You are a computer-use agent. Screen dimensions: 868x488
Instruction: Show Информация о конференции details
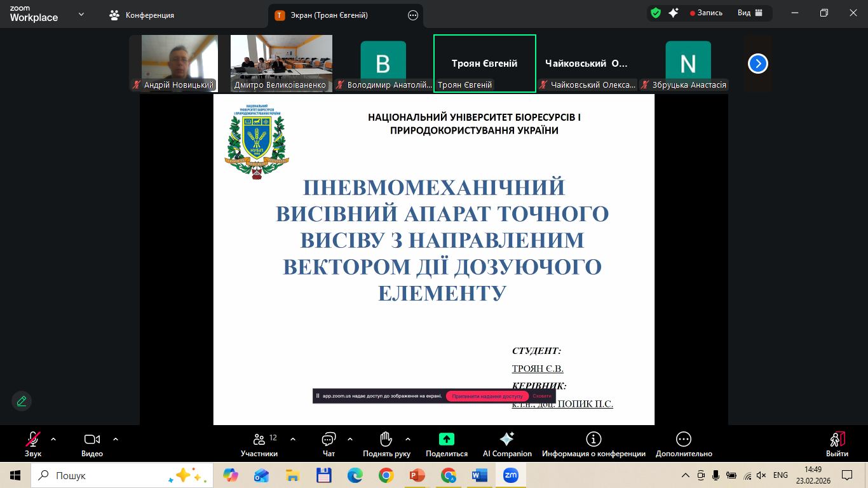pos(593,444)
